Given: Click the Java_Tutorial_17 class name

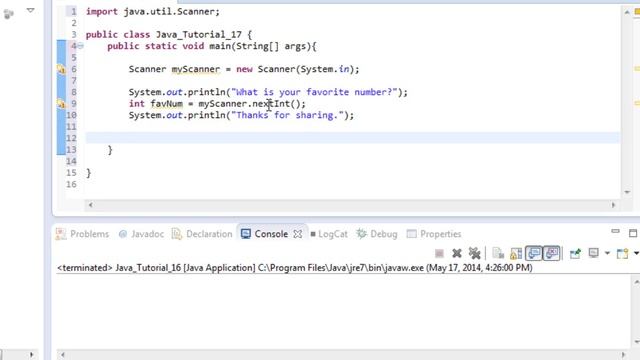Looking at the screenshot, I should pyautogui.click(x=198, y=35).
